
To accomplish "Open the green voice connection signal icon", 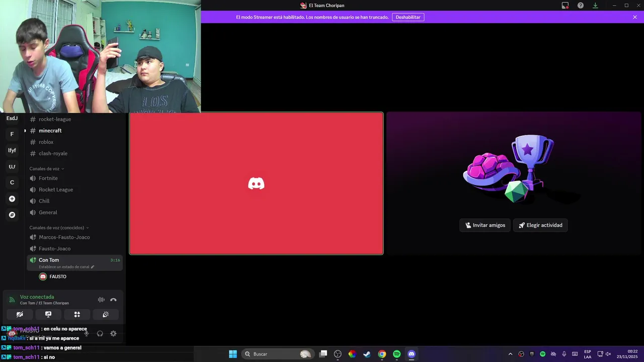I will pyautogui.click(x=12, y=300).
